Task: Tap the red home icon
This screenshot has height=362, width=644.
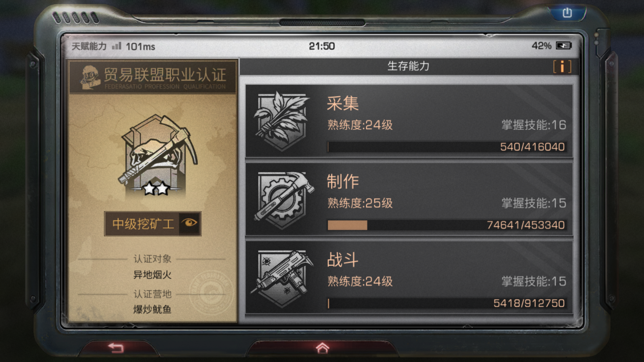Action: (x=322, y=348)
